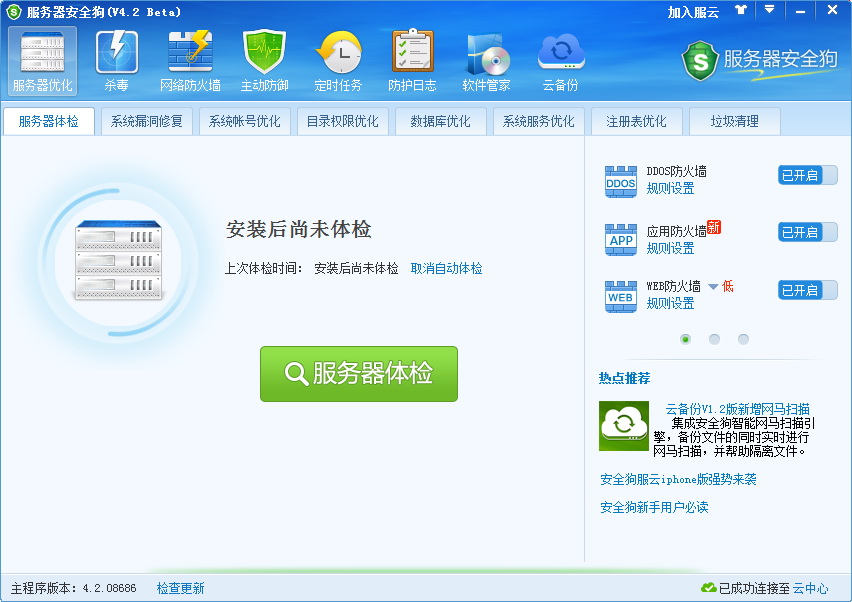The width and height of the screenshot is (852, 602).
Task: Toggle the 应用防火墙 已开启 switch
Action: [807, 232]
